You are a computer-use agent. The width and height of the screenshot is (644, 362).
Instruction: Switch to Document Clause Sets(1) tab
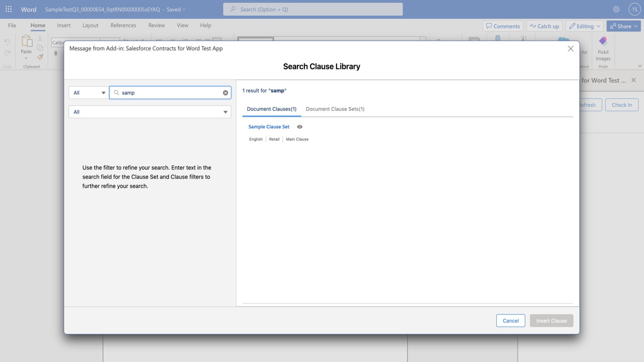click(x=335, y=109)
